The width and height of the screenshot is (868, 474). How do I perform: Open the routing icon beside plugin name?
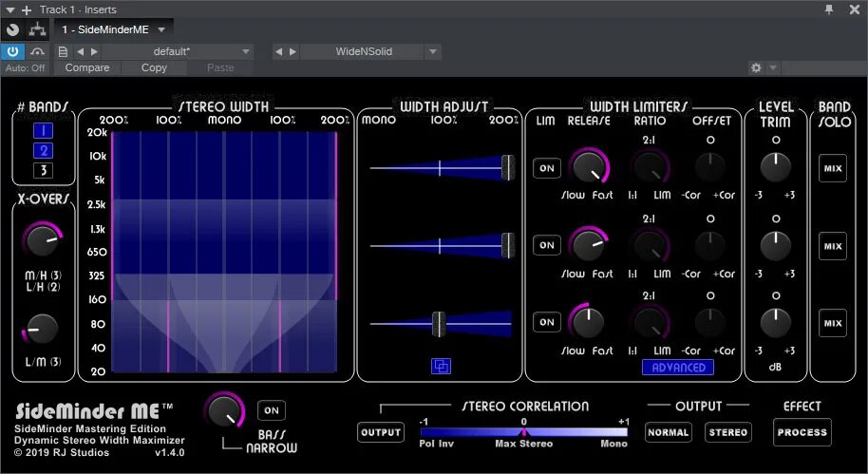pyautogui.click(x=38, y=29)
